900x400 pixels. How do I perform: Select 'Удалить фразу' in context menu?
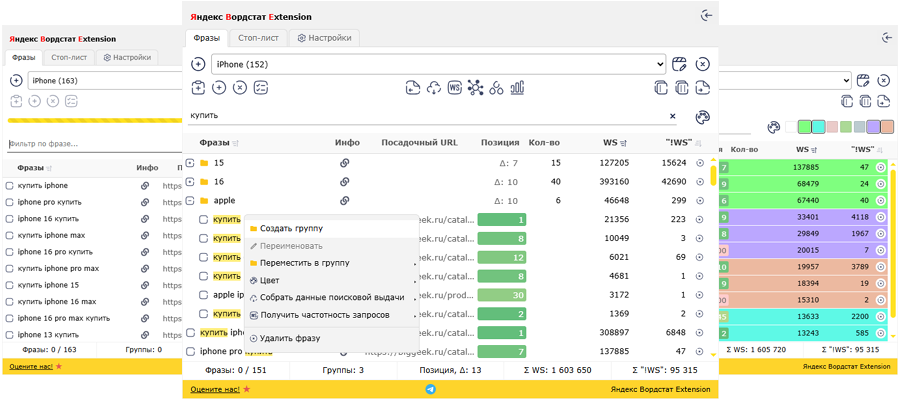pyautogui.click(x=289, y=338)
